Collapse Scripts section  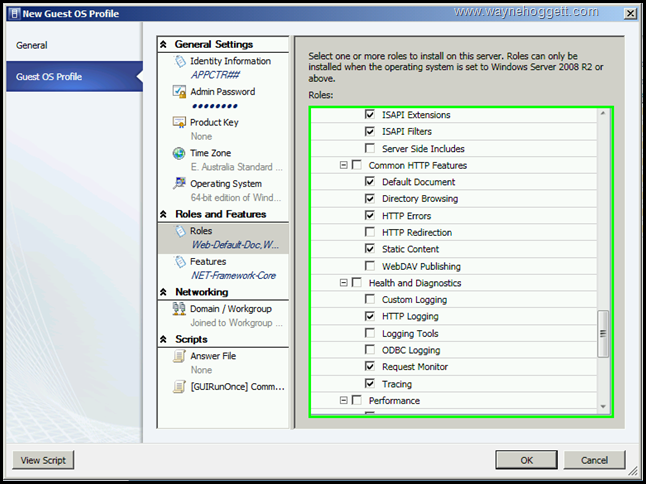163,339
